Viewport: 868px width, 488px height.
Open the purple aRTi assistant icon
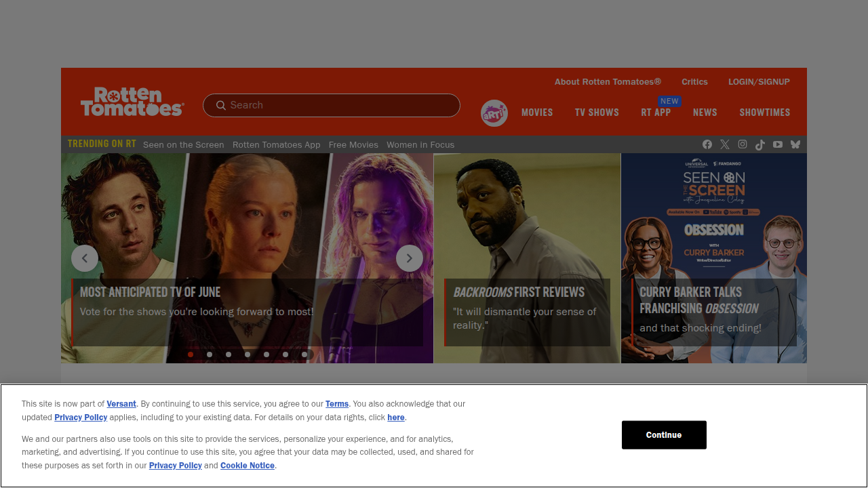pos(494,113)
